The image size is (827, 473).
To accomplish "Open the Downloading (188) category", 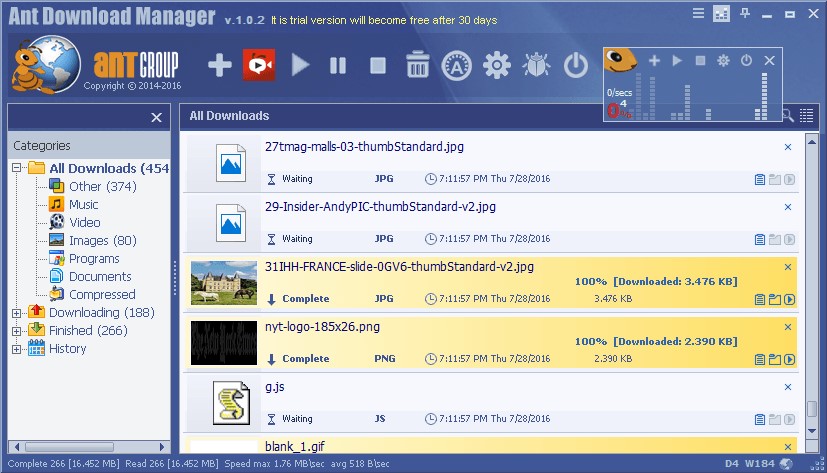I will [x=102, y=312].
